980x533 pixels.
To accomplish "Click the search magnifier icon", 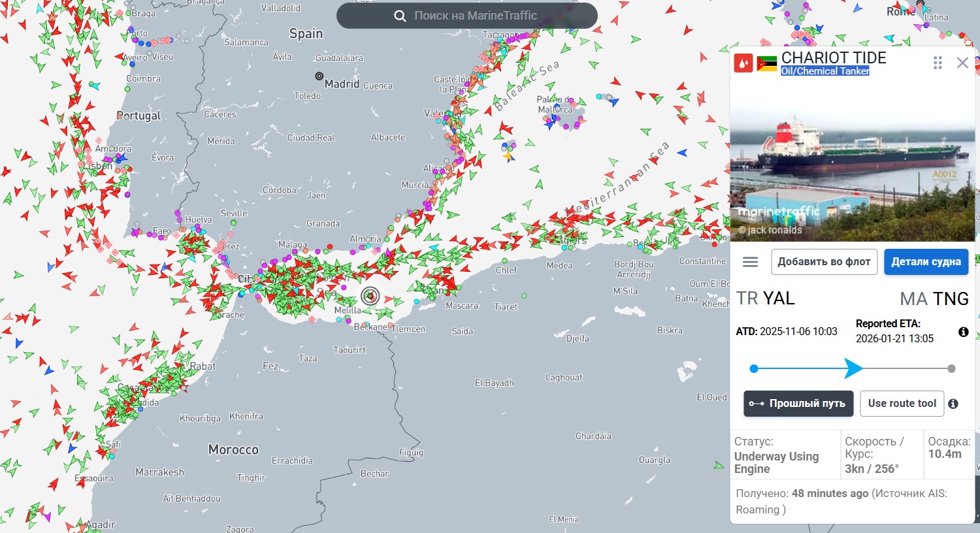I will pyautogui.click(x=400, y=16).
